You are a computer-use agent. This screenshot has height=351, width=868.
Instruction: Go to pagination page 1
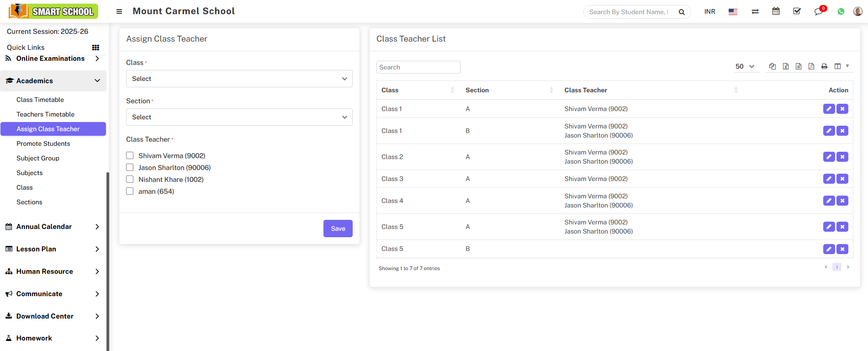[x=837, y=267]
